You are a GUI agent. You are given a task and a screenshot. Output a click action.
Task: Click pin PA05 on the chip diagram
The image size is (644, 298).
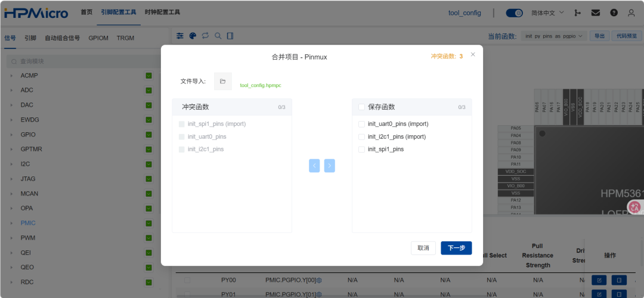(x=516, y=128)
